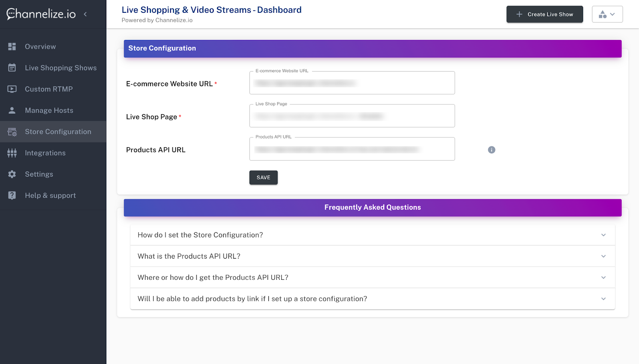This screenshot has width=639, height=364.
Task: Click the Settings gear icon
Action: 12,174
